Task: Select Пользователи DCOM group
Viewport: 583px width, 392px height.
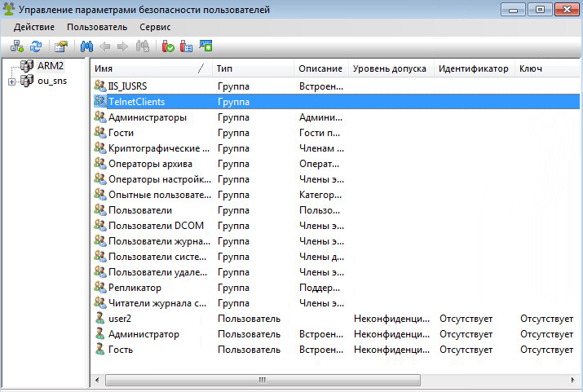Action: coord(156,226)
